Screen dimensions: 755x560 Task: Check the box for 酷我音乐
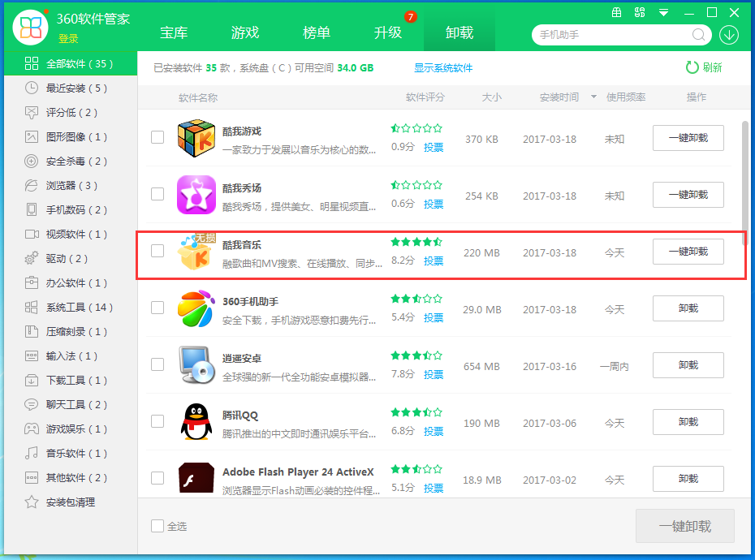pos(157,251)
